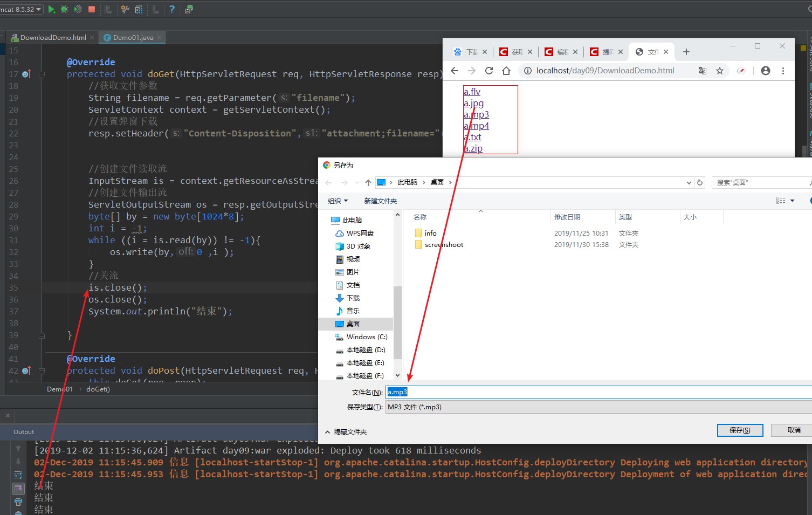Toggle soft-wrap icon in the Output panel
Viewport: 812px width, 515px height.
click(x=18, y=475)
